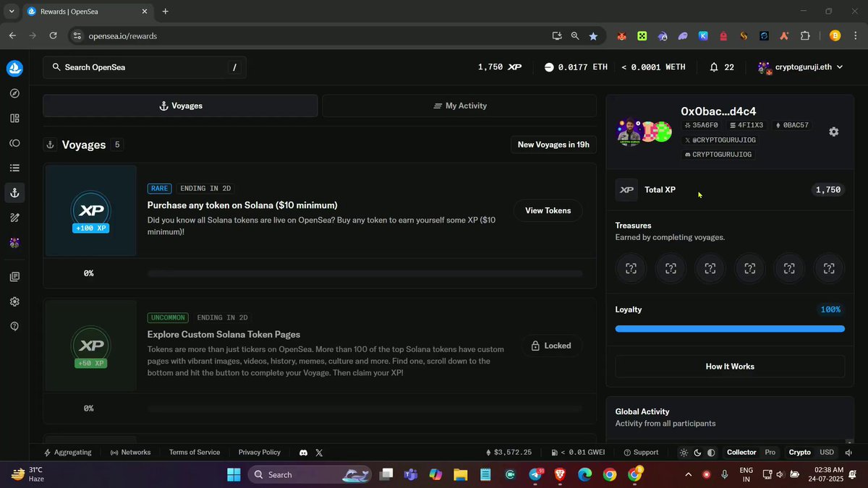Screen dimensions: 868x488
Task: Click the notifications bell icon
Action: pos(714,67)
